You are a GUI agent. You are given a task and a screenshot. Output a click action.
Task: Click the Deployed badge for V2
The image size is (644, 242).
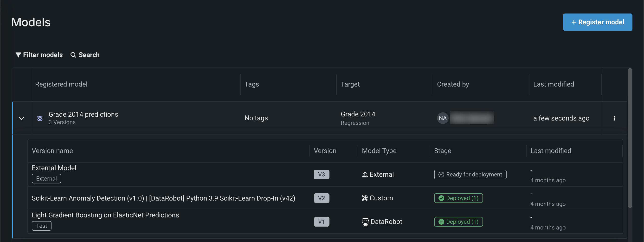point(458,198)
